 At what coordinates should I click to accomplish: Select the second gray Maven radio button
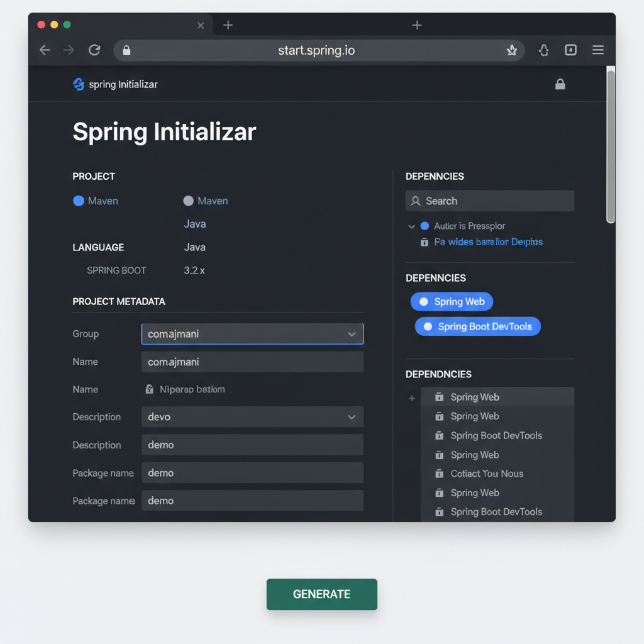click(x=188, y=201)
